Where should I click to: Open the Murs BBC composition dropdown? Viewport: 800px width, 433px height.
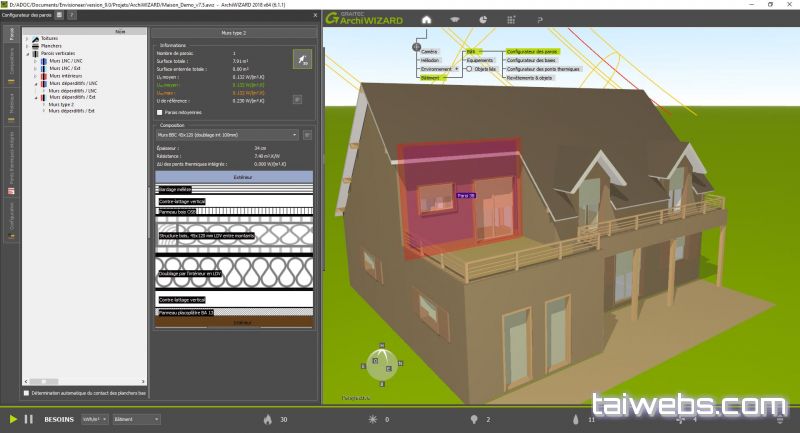[226, 134]
